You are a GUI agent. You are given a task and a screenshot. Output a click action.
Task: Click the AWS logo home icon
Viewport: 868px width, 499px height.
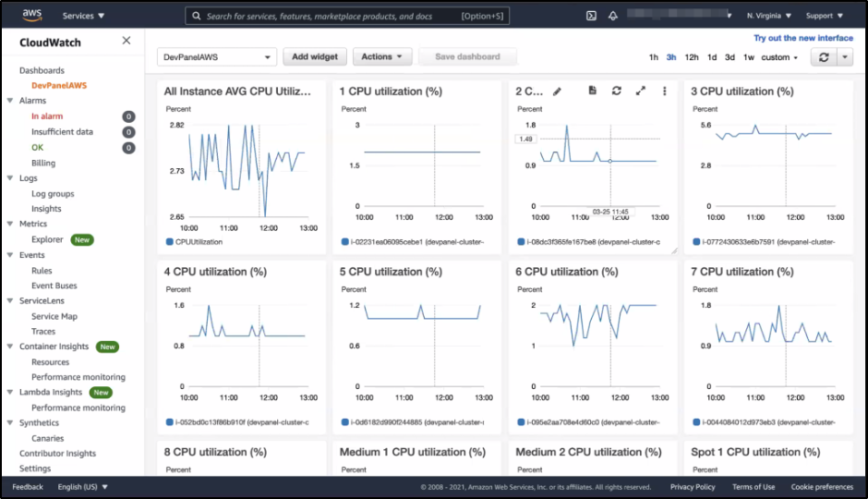[x=32, y=16]
